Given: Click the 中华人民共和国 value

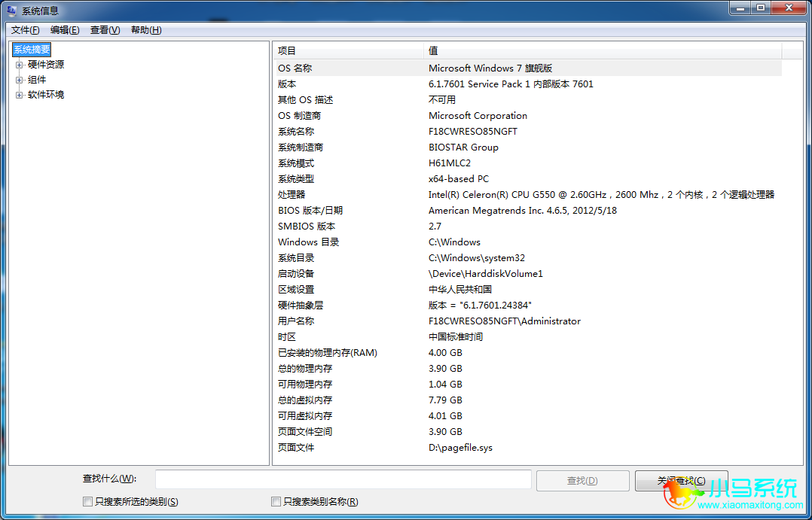Looking at the screenshot, I should click(460, 289).
